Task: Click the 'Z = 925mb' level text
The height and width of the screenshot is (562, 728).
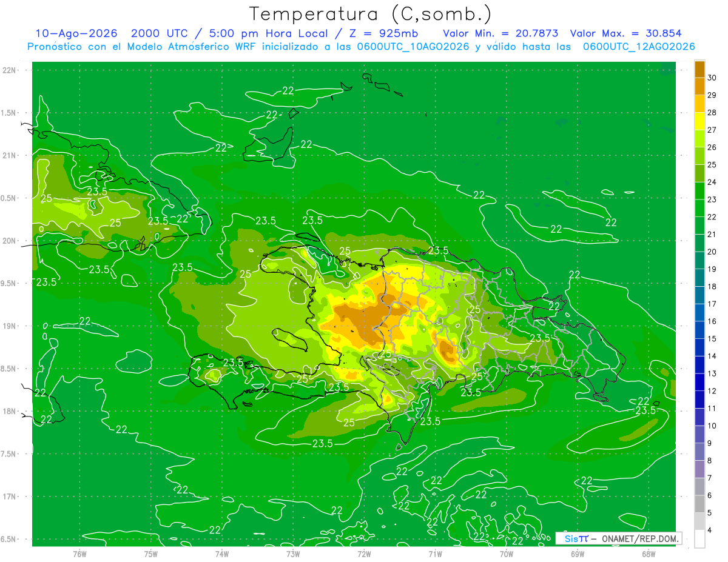Action: [x=382, y=33]
